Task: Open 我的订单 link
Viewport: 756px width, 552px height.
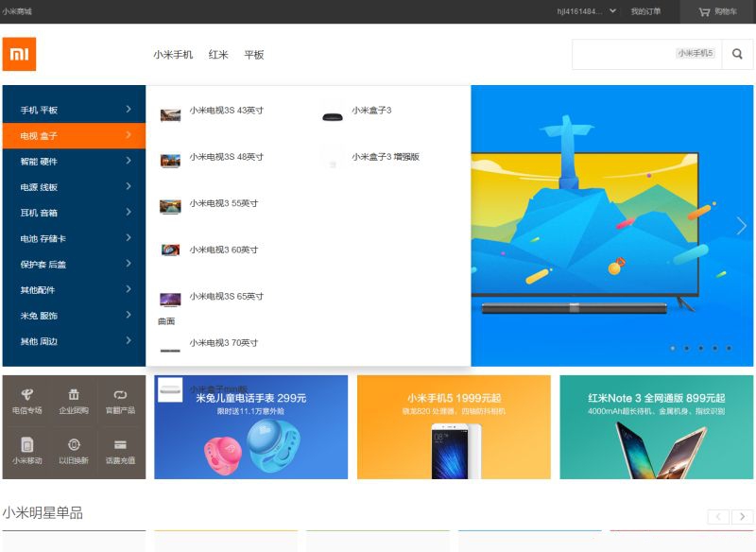Action: click(645, 11)
